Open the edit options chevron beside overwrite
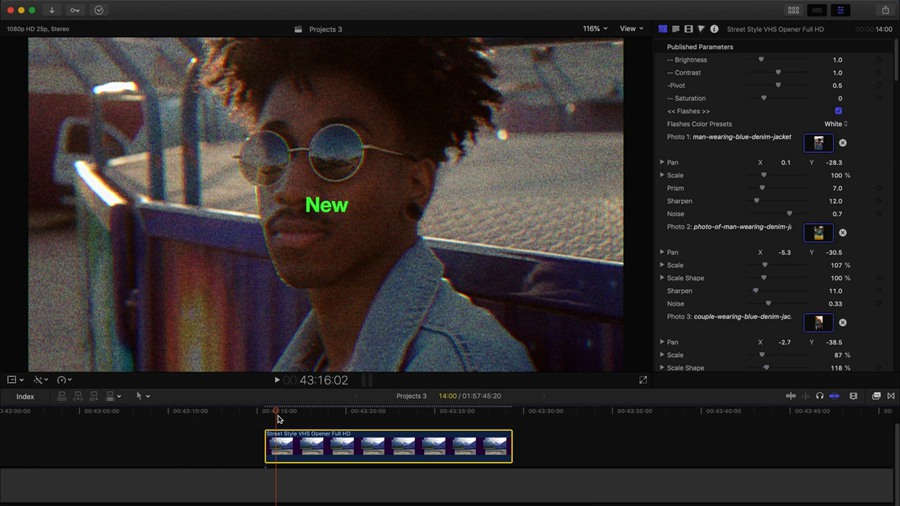Image resolution: width=900 pixels, height=506 pixels. tap(119, 396)
